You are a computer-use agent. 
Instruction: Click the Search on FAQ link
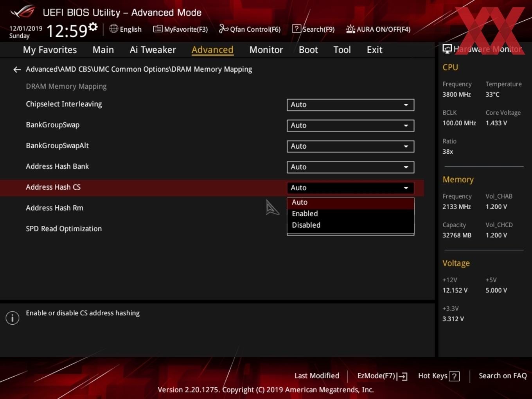503,376
